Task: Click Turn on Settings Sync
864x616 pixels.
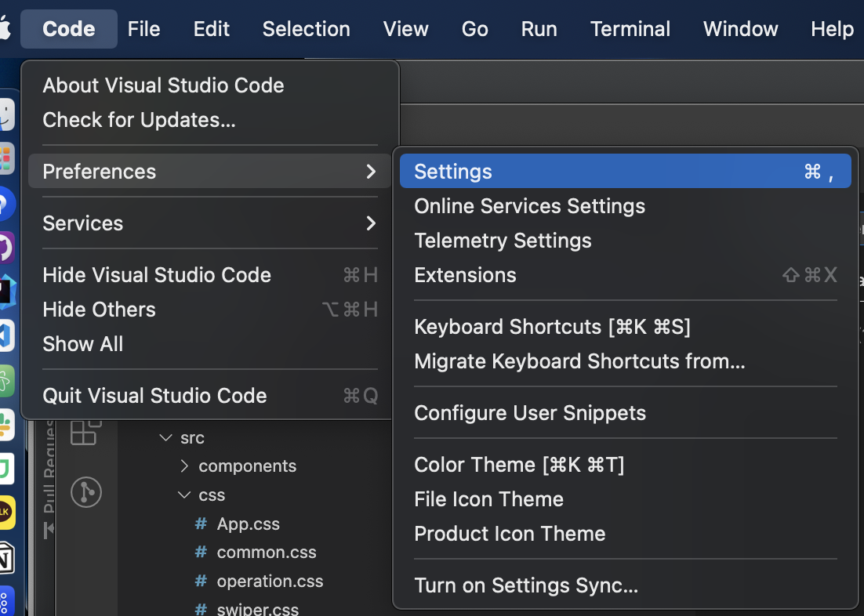Action: pyautogui.click(x=526, y=585)
